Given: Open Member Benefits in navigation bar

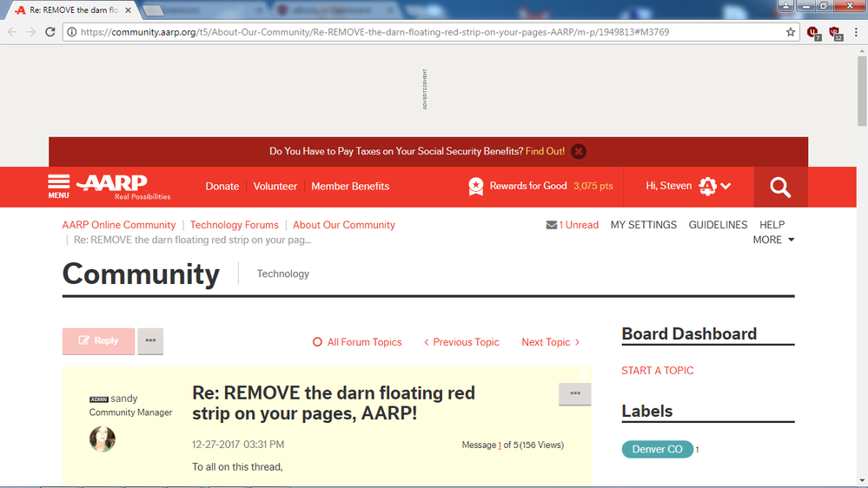Looking at the screenshot, I should pyautogui.click(x=350, y=186).
